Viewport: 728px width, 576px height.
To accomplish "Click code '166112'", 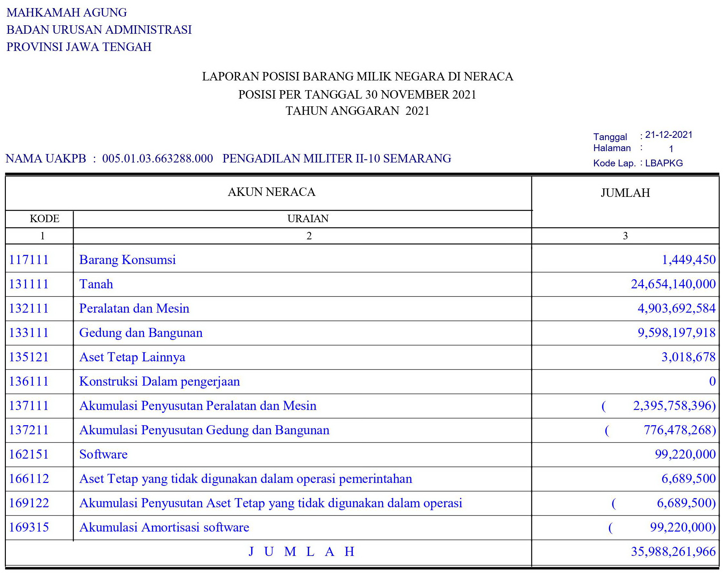I will [29, 478].
